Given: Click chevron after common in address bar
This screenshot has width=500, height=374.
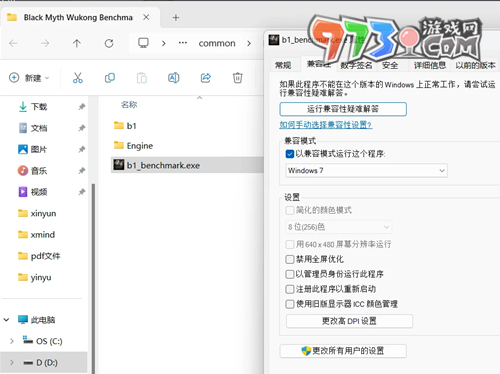Looking at the screenshot, I should [249, 43].
